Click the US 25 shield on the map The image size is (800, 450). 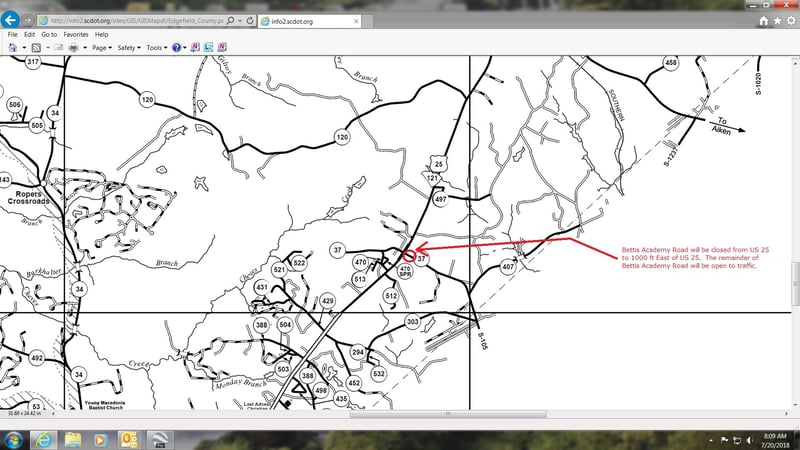[x=438, y=164]
